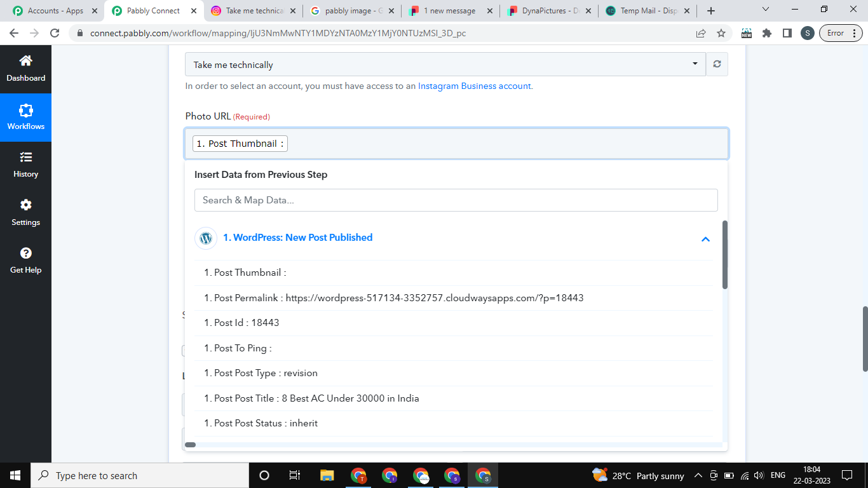Click the site lock icon in address bar
The height and width of the screenshot is (488, 868).
(80, 33)
